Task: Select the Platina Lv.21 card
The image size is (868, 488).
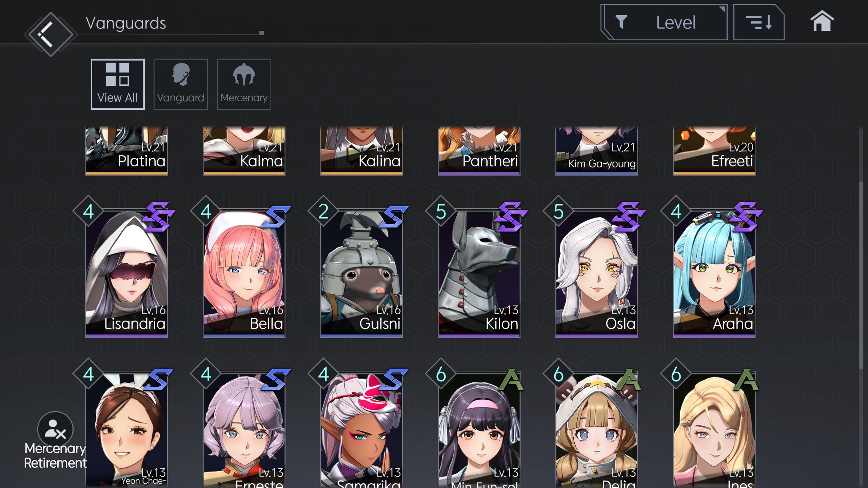Action: tap(126, 151)
